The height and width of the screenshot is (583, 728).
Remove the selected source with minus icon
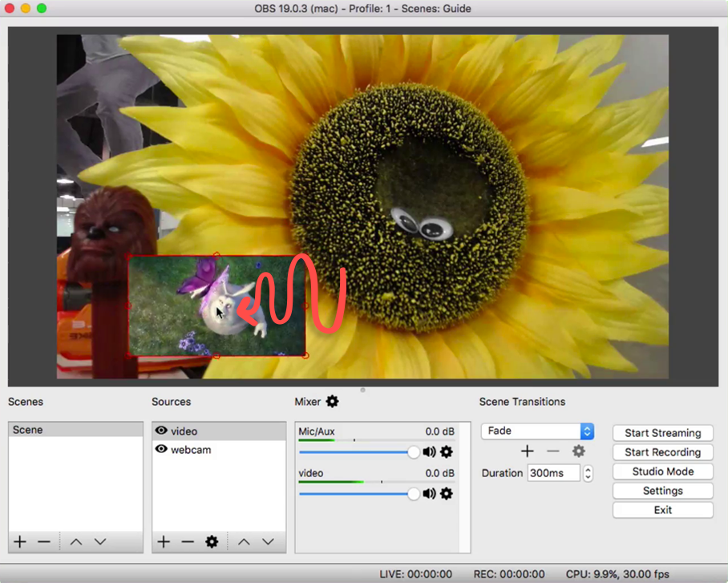coord(188,541)
